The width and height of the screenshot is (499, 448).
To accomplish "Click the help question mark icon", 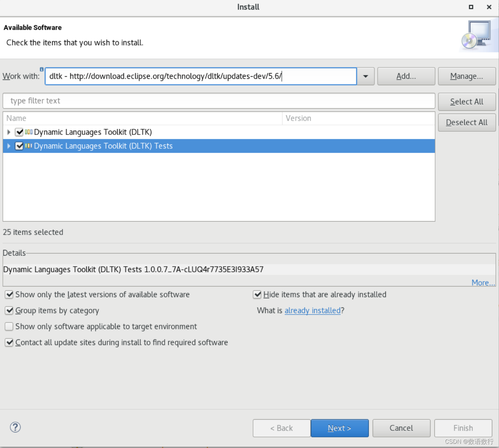I will pos(15,427).
